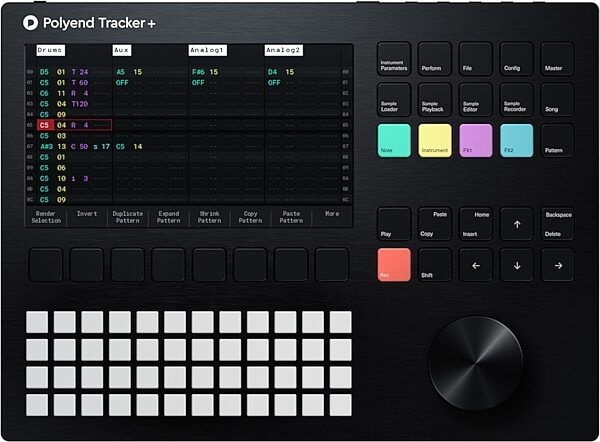
Task: Choose Paste Pattern on screen
Action: click(291, 217)
